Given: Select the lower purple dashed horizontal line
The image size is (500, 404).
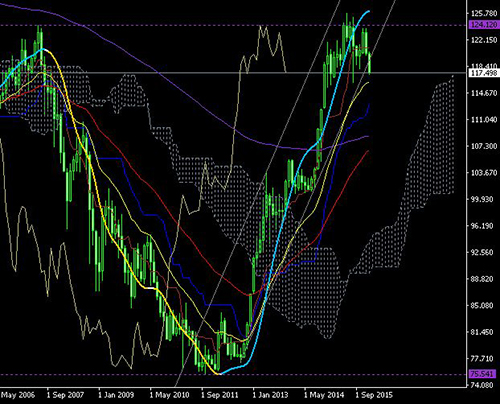Looking at the screenshot, I should pos(233,374).
